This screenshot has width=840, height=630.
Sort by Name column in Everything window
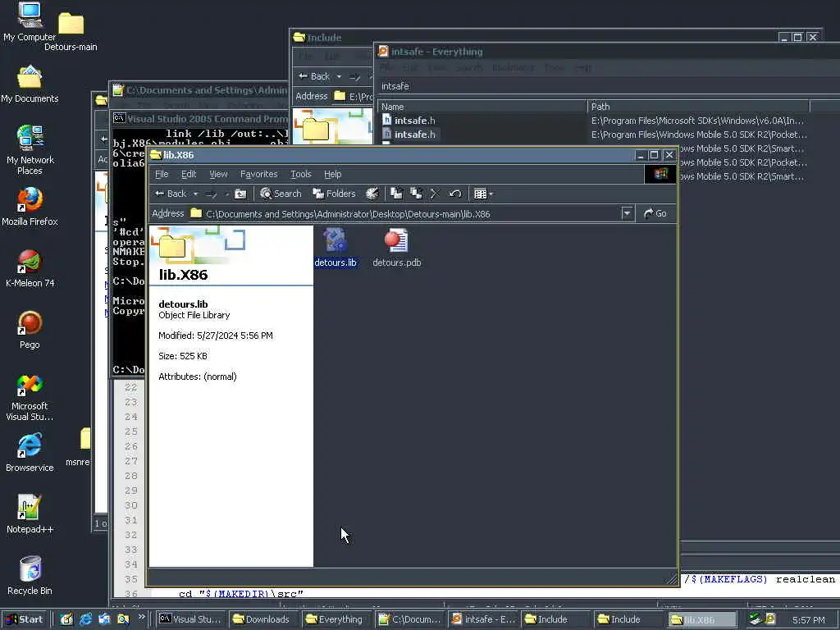(482, 107)
